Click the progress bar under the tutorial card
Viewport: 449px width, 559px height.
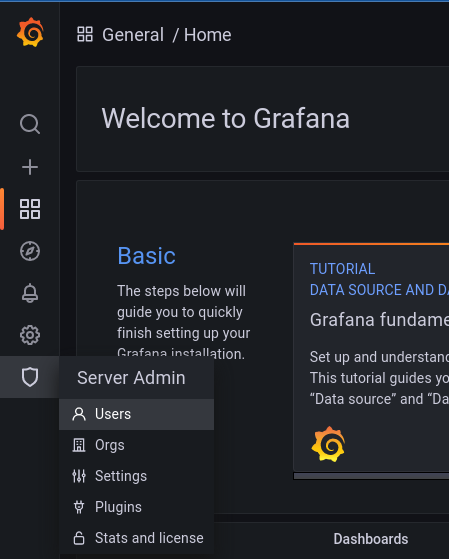tap(371, 476)
